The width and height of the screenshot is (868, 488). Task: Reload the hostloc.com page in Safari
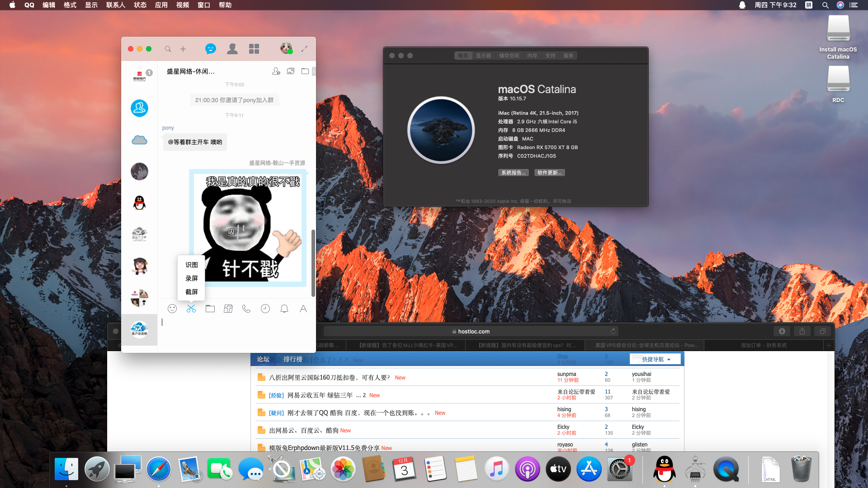coord(613,331)
